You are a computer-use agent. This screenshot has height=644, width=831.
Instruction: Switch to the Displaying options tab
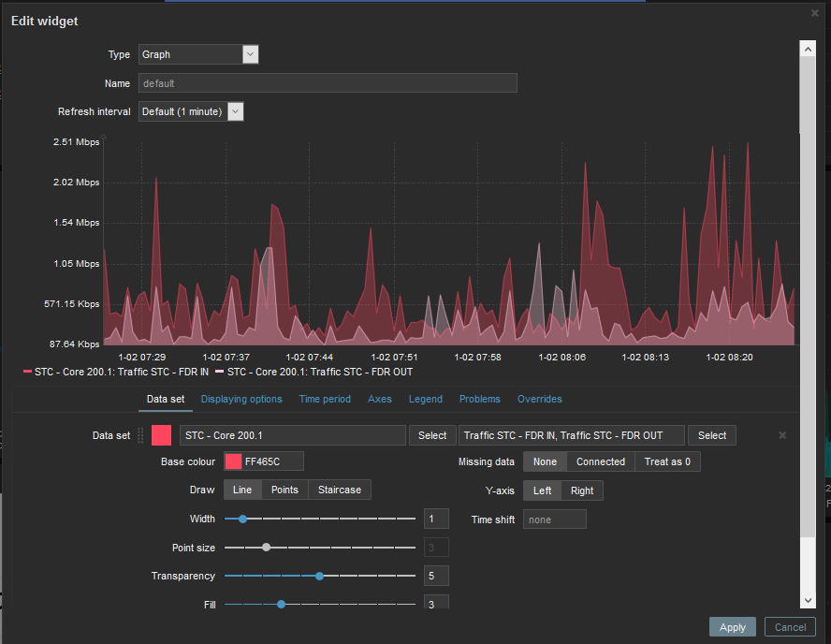click(241, 399)
